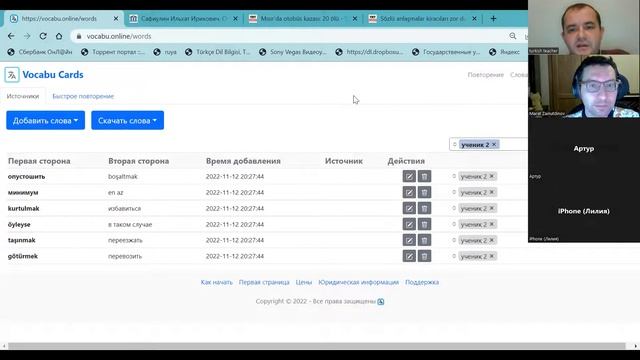Image resolution: width=640 pixels, height=360 pixels.
Task: Click the Первая сторона column header
Action: click(39, 161)
